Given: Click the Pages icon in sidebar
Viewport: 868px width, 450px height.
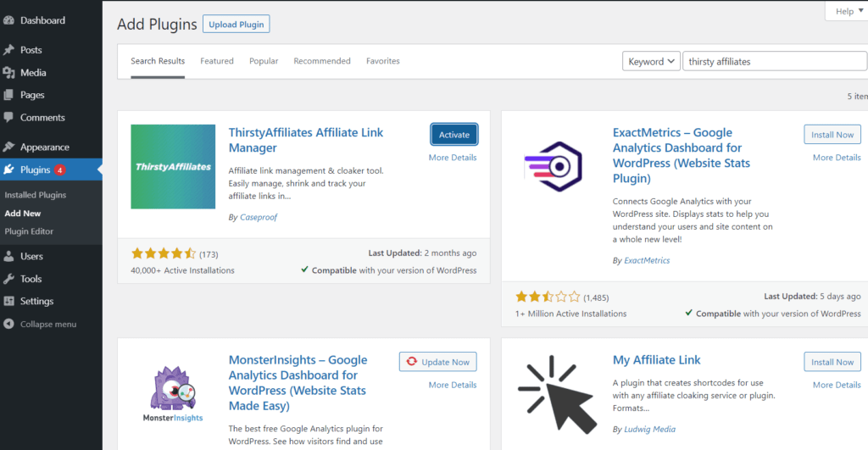Looking at the screenshot, I should pos(8,95).
